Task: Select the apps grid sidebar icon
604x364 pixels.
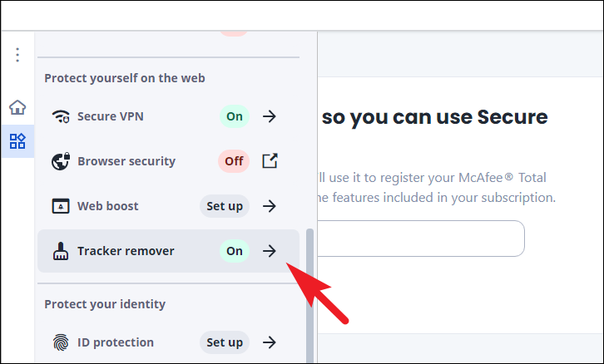Action: [17, 141]
